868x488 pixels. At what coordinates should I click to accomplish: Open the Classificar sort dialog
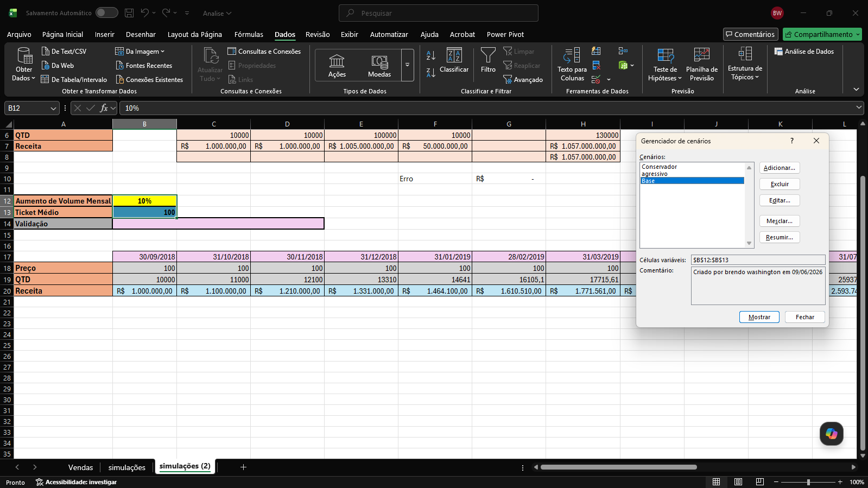pos(454,60)
